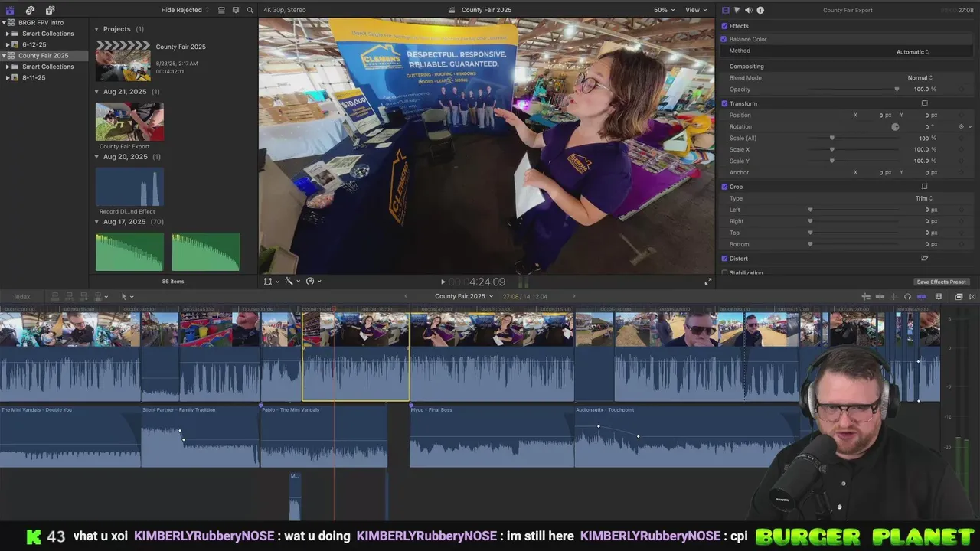Reset Transform parameters icon
Screen dimensions: 980x551
tap(924, 103)
